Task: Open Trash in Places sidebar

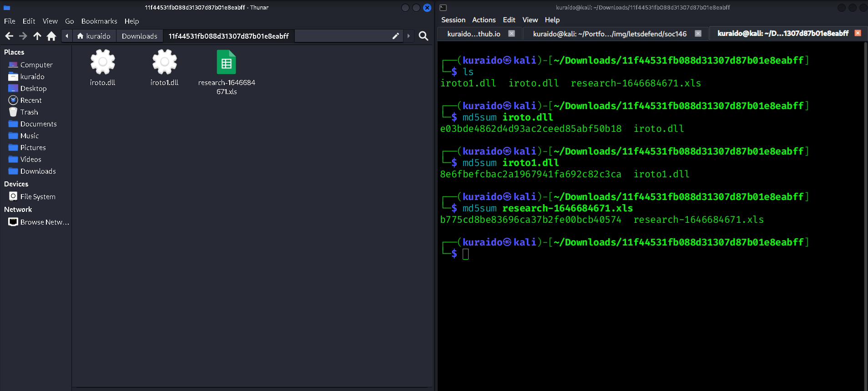Action: 29,112
